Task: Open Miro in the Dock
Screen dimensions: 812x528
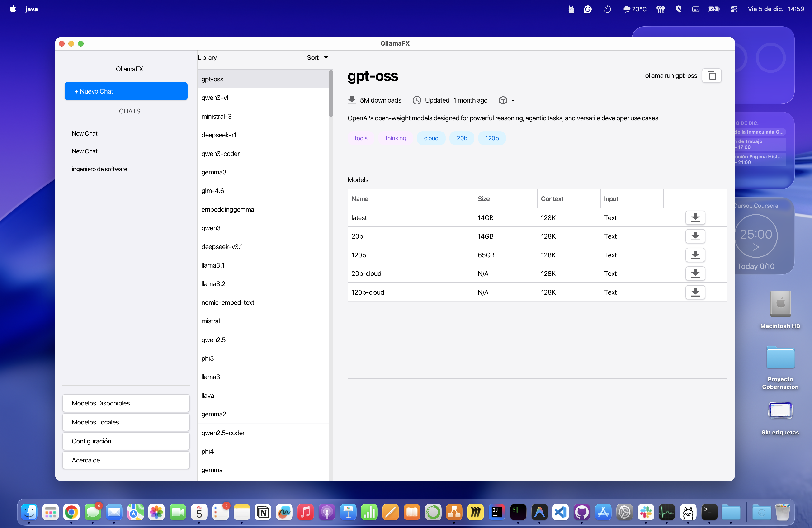Action: point(475,512)
